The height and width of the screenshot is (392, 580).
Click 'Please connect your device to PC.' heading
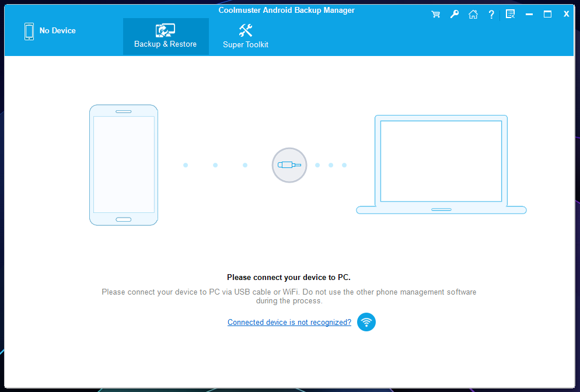289,277
